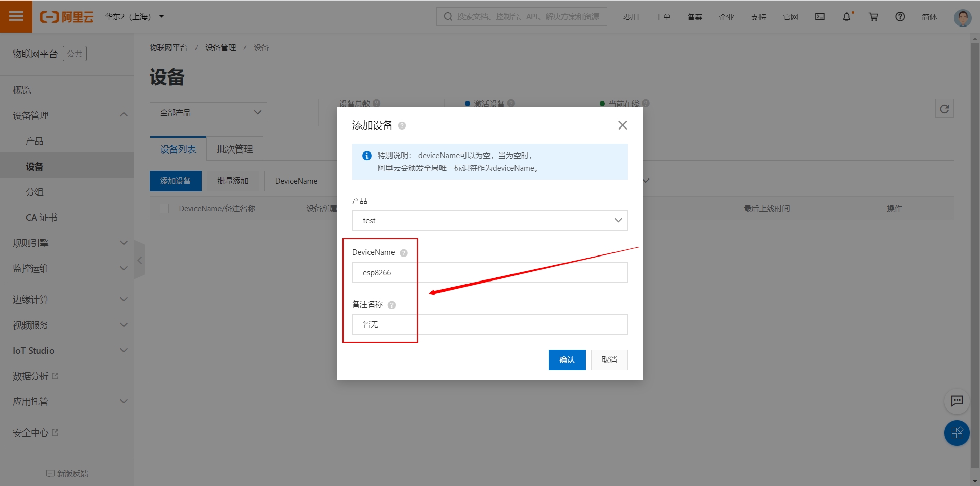Click the 取消 cancel button

[609, 360]
